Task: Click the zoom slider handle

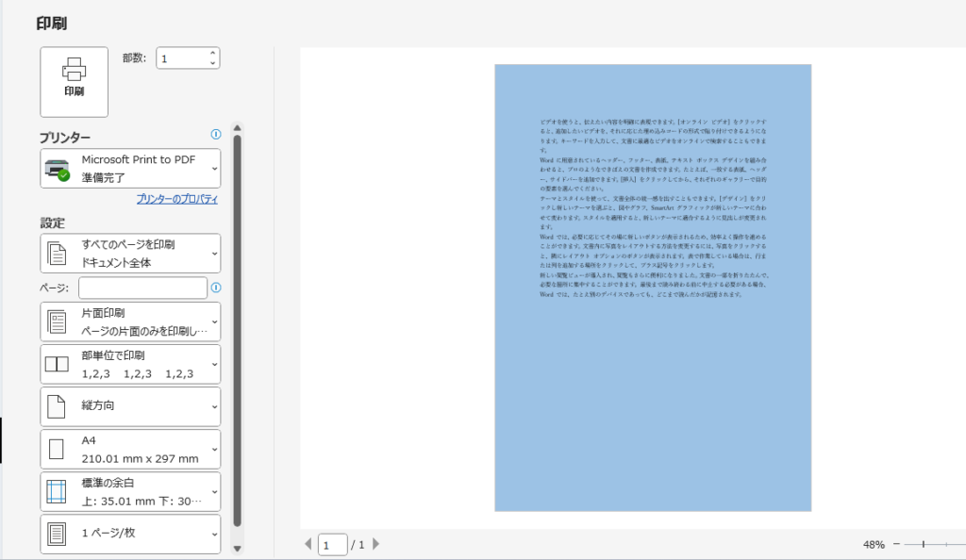Action: (x=924, y=544)
